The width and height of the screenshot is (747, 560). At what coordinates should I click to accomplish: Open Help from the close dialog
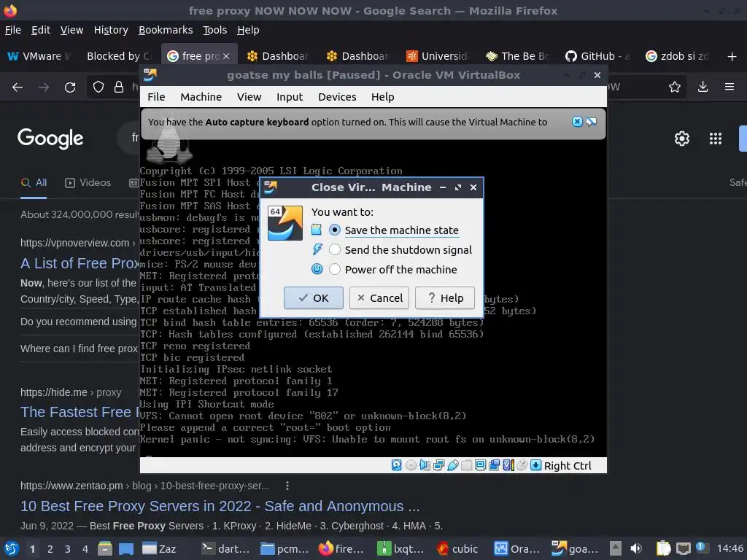(x=445, y=298)
